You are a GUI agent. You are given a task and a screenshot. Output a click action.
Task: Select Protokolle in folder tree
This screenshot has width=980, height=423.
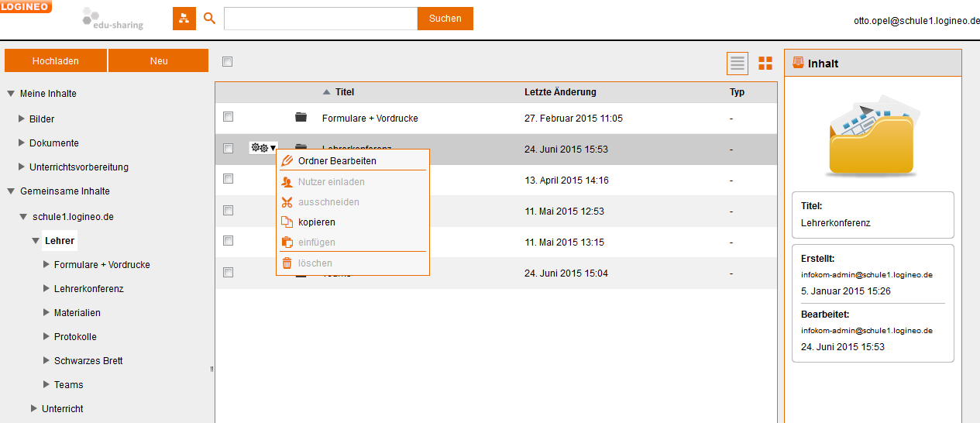[75, 337]
